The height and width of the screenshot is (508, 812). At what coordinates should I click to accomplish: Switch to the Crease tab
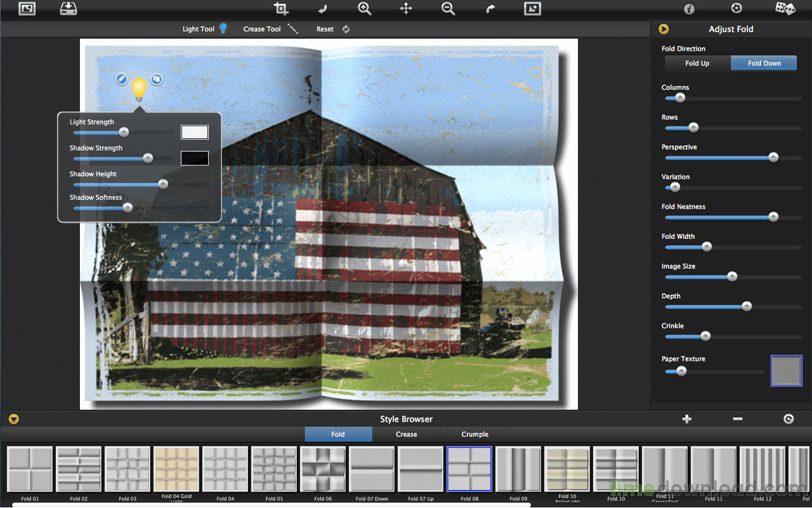click(406, 434)
